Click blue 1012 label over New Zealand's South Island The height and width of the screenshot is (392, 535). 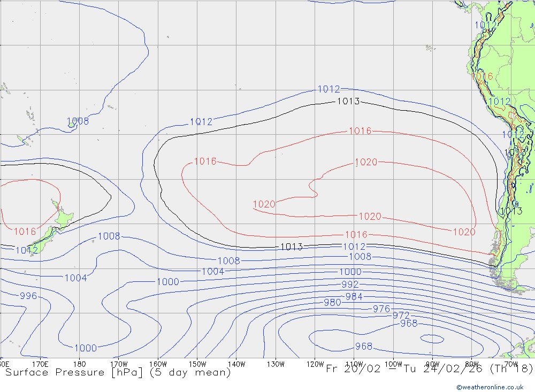27,250
